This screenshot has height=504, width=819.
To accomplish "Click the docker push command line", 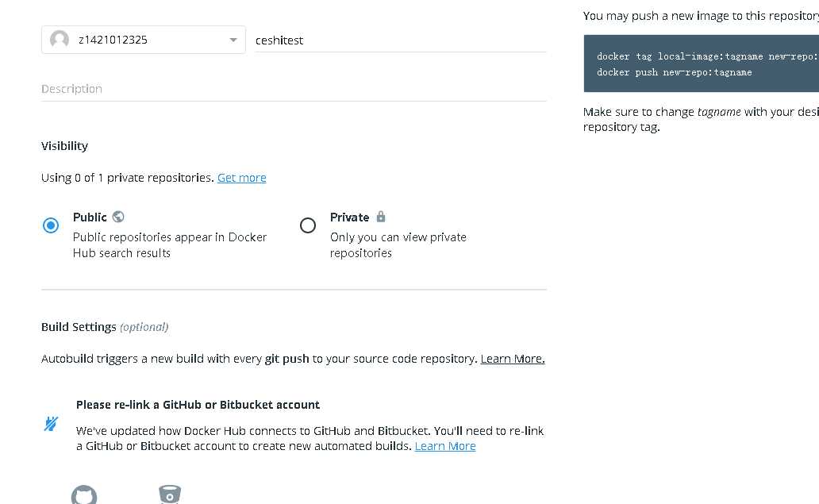I will [674, 72].
